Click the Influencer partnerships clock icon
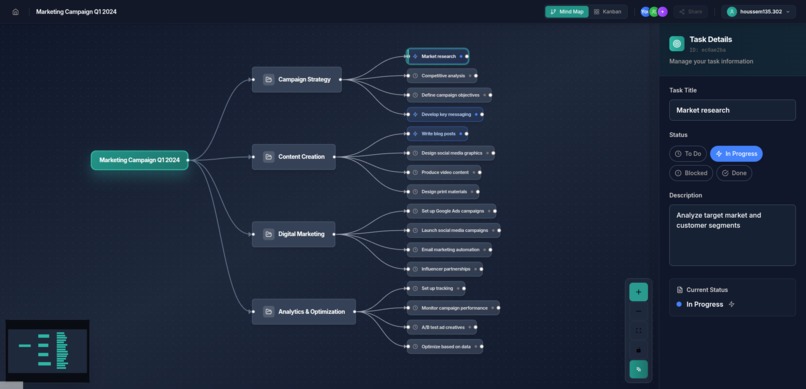The height and width of the screenshot is (389, 806). pyautogui.click(x=415, y=269)
